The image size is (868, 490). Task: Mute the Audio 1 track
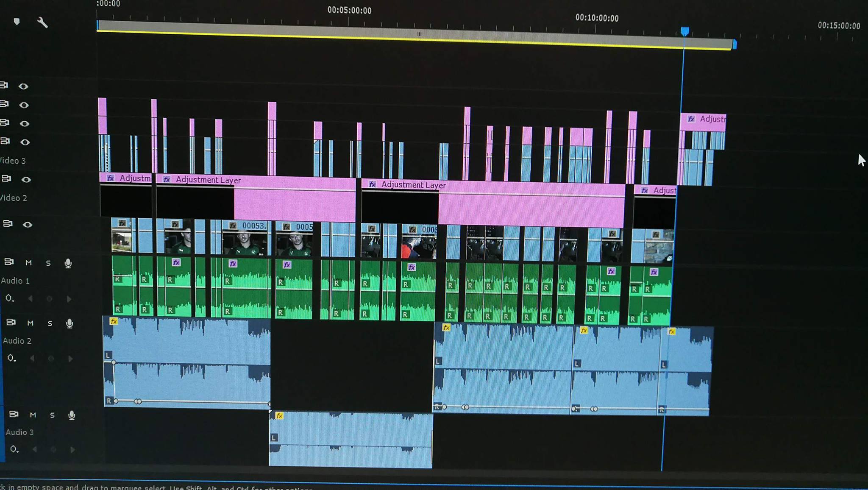coord(28,263)
